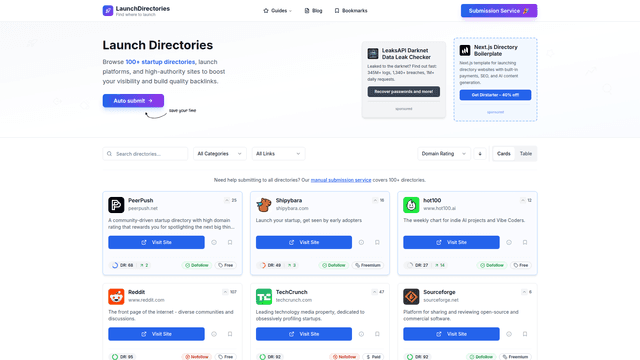The width and height of the screenshot is (640, 360).
Task: Click the Sourceforge logo icon
Action: [411, 296]
